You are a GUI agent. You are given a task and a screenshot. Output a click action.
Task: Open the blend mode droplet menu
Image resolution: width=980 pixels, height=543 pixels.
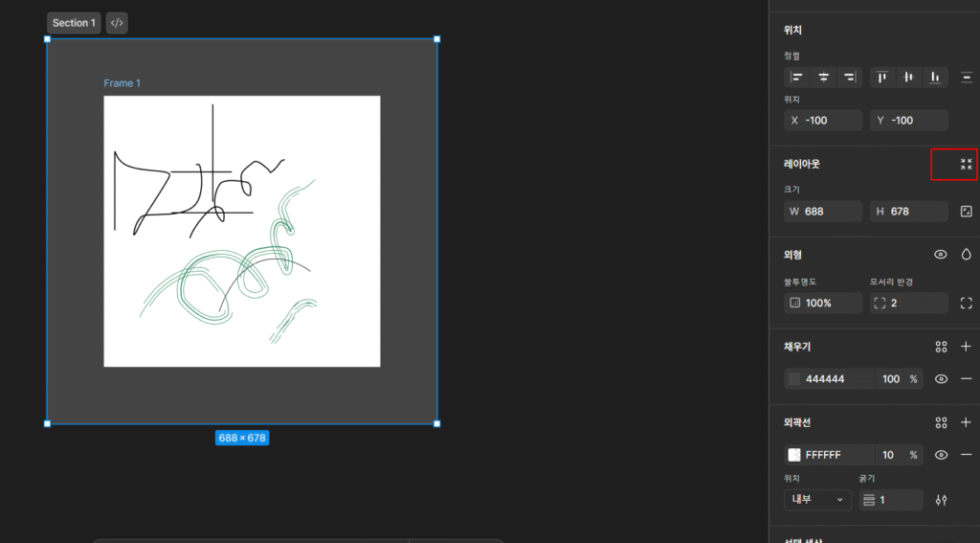click(x=966, y=255)
